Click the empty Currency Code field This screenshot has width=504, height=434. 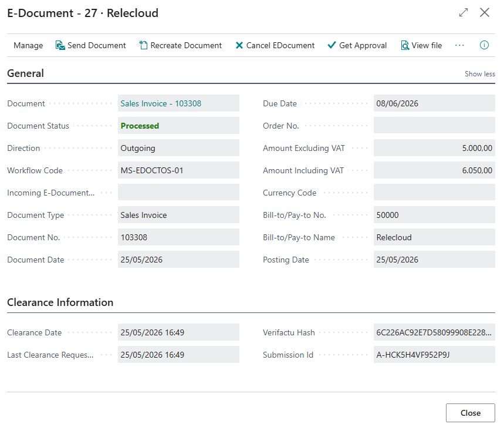pyautogui.click(x=434, y=193)
